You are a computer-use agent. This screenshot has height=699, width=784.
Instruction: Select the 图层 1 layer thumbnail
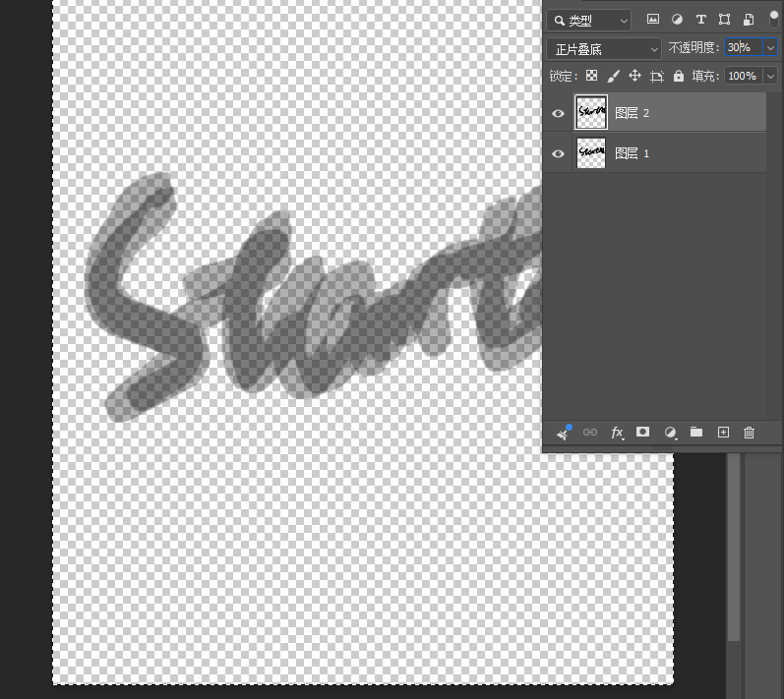click(591, 153)
